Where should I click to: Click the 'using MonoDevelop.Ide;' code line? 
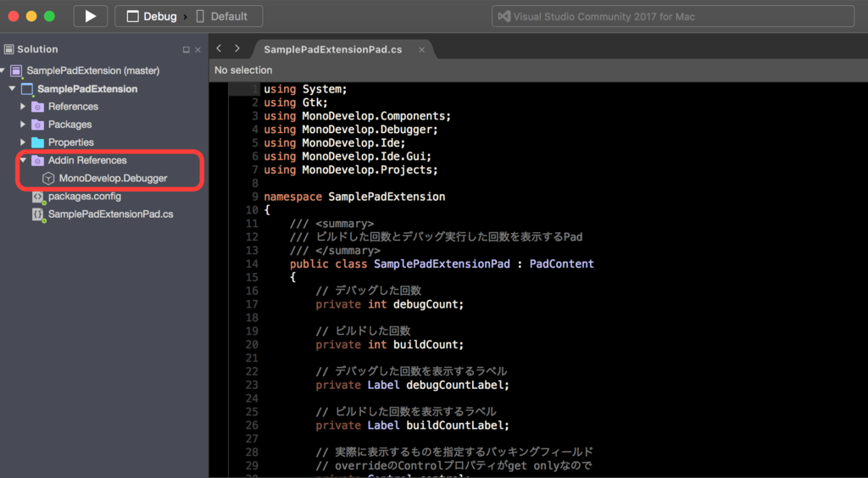click(x=334, y=142)
